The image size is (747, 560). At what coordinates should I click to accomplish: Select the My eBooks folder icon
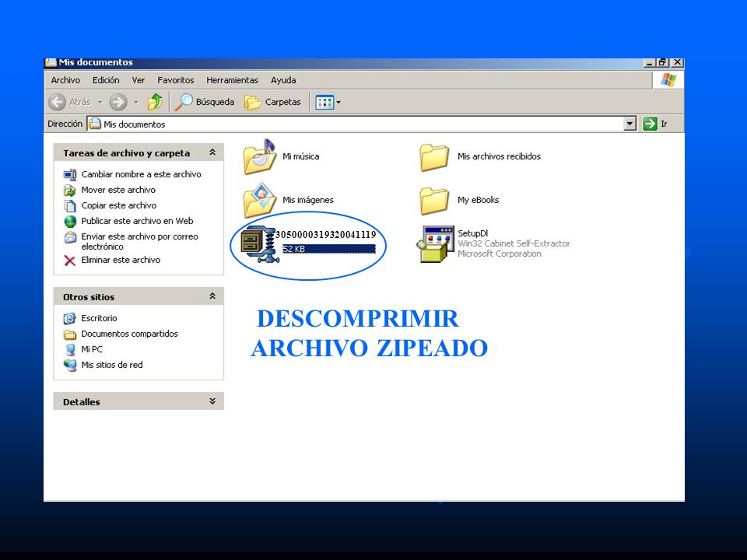[434, 201]
